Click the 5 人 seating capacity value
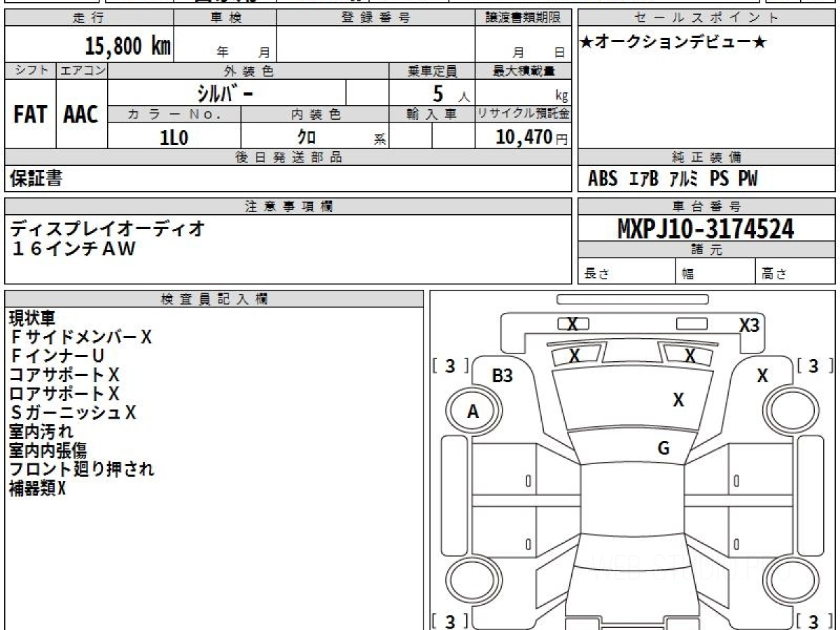 [451, 94]
